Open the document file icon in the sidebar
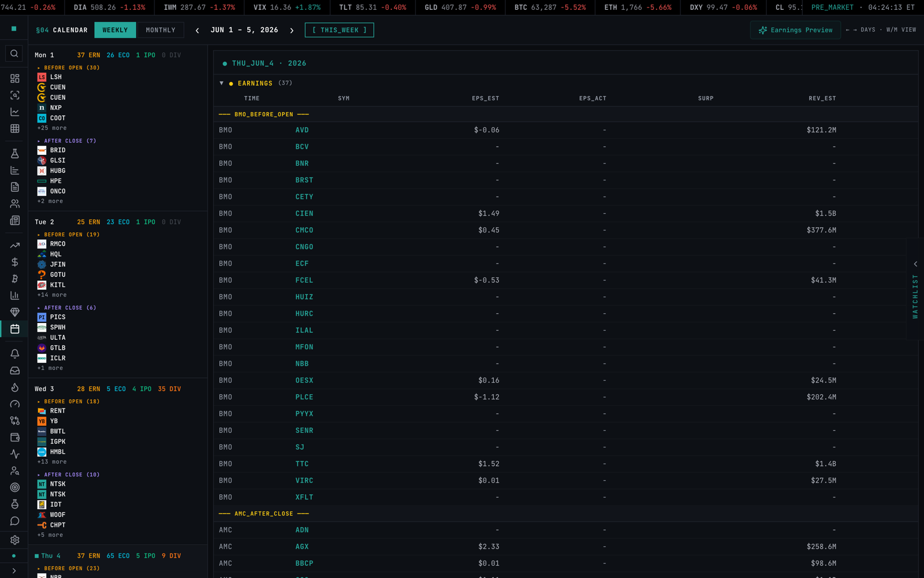 14,187
